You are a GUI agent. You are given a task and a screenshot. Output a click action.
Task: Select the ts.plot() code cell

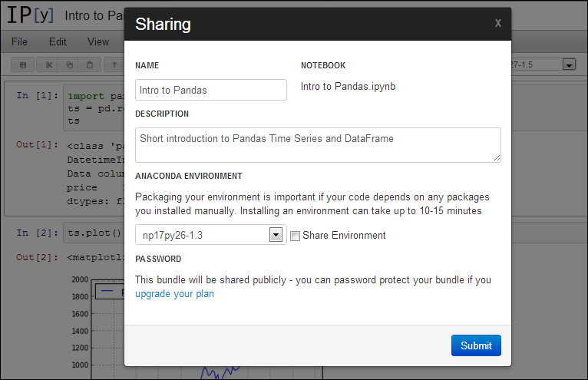pyautogui.click(x=94, y=233)
